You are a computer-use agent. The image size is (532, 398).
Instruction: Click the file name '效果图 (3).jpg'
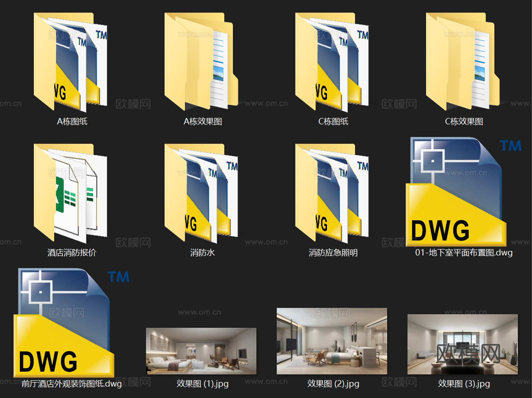[464, 384]
